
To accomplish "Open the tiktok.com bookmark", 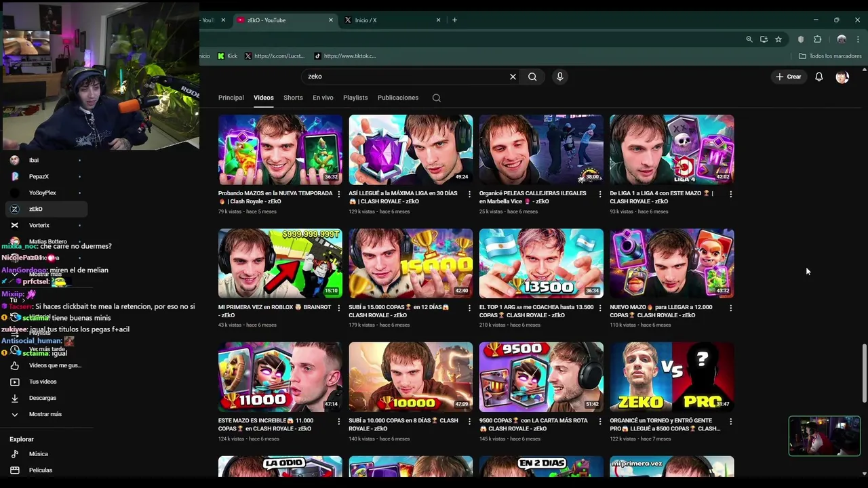I will click(345, 56).
